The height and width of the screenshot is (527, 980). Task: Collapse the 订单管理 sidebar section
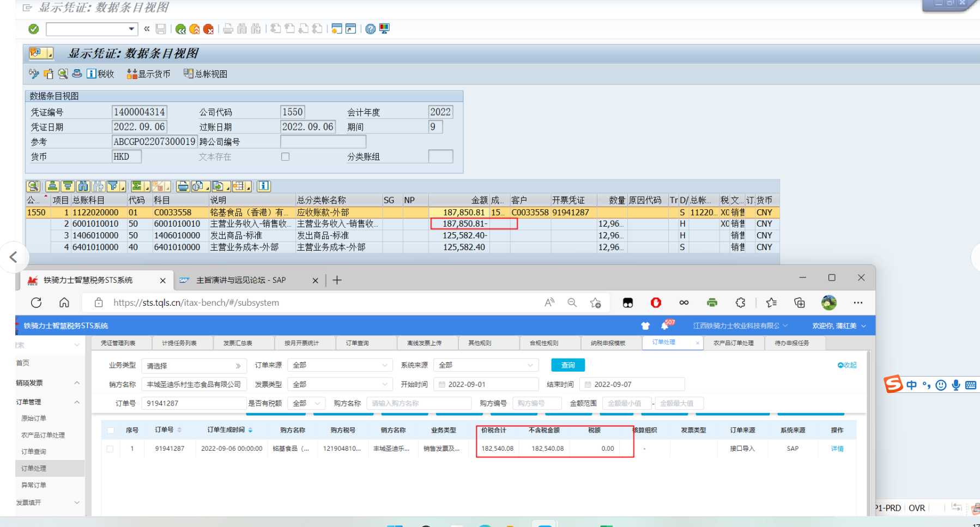click(77, 402)
